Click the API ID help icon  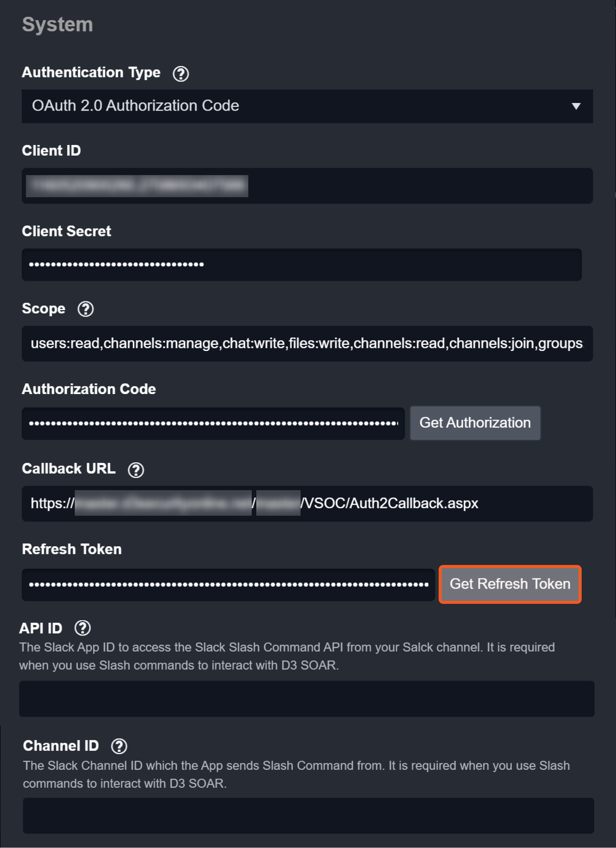pyautogui.click(x=82, y=628)
